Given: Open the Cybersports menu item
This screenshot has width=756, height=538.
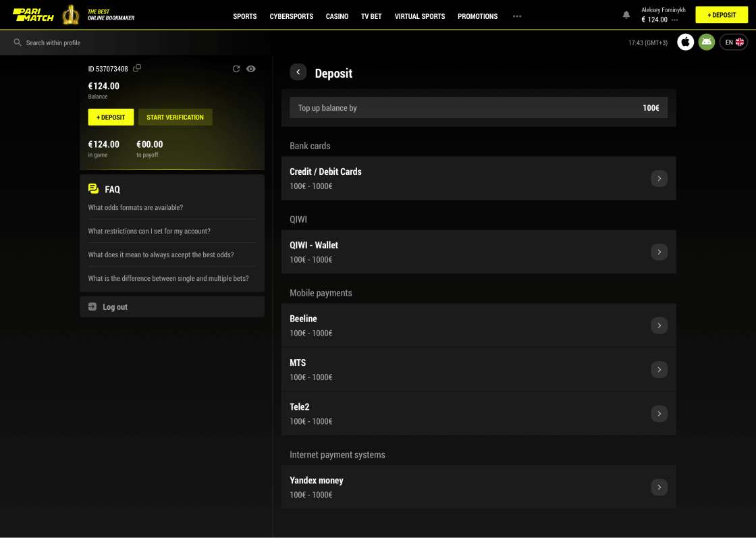Looking at the screenshot, I should click(x=291, y=16).
